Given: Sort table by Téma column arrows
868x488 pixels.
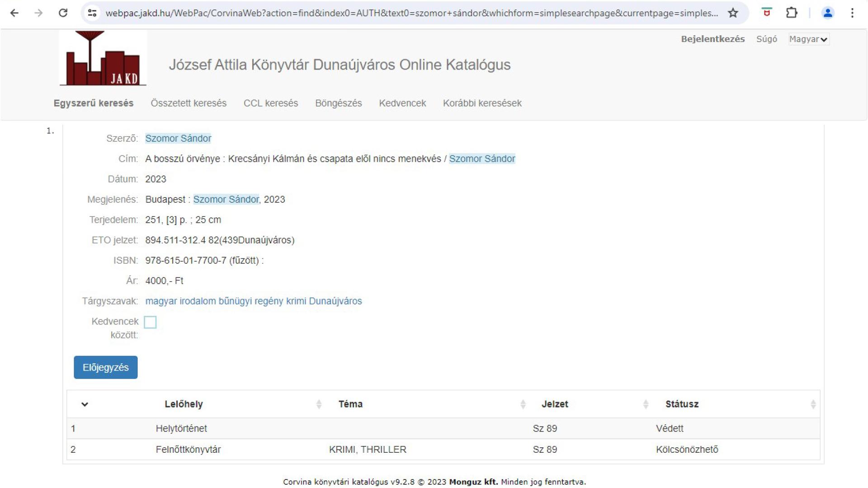Looking at the screenshot, I should pyautogui.click(x=523, y=404).
